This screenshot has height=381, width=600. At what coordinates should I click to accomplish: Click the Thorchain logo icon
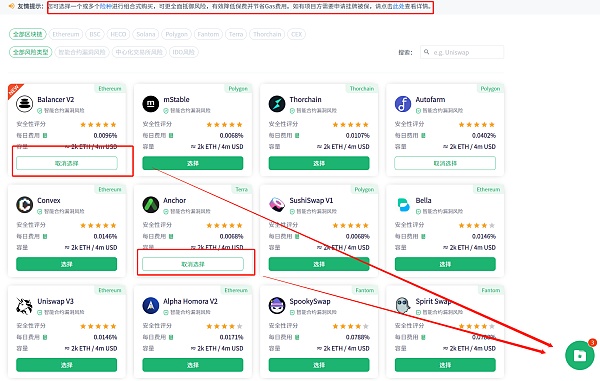coord(277,104)
